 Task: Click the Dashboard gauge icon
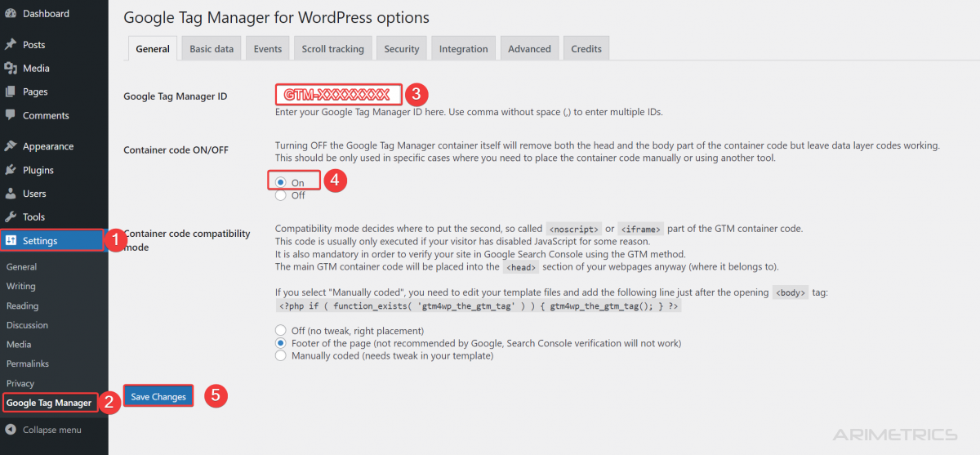11,14
